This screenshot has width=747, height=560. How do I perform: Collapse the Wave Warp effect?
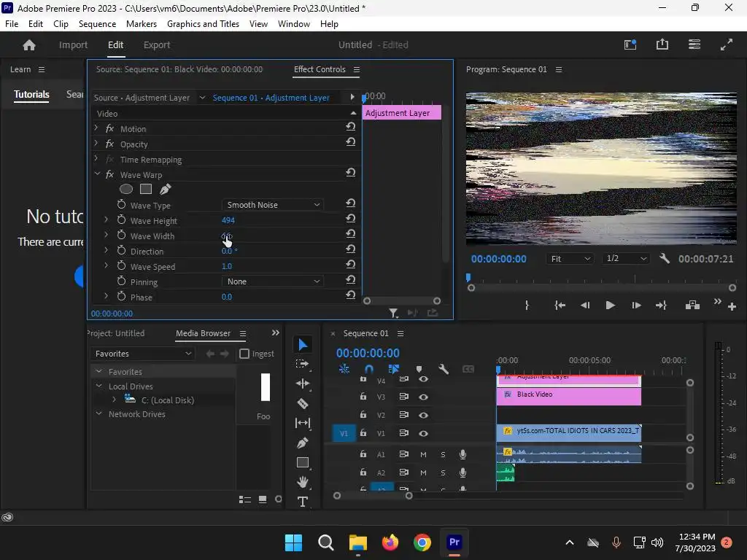tap(97, 174)
